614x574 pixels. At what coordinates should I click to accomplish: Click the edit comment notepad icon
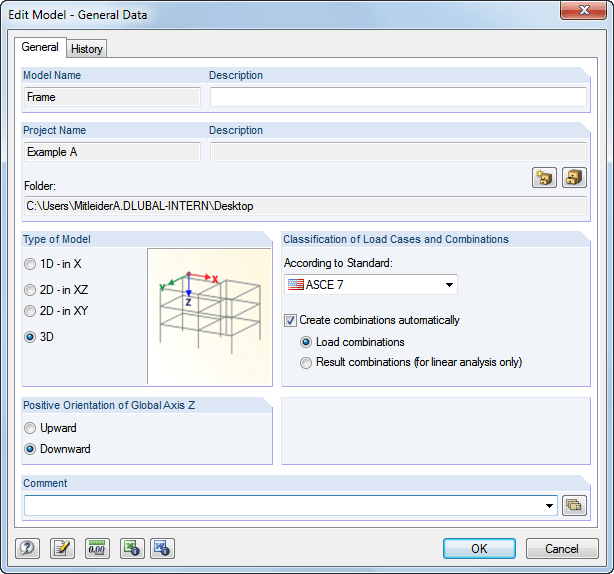62,548
